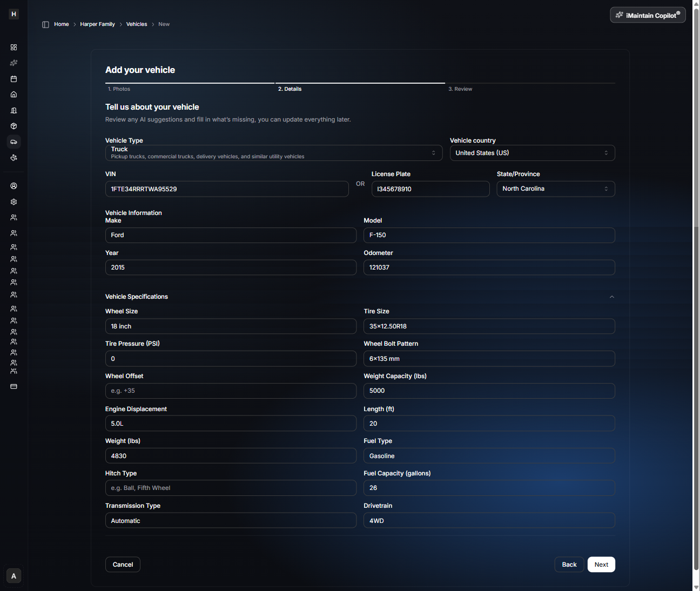Click the highlighted car Vehicles icon
Viewport: 700px width, 591px height.
point(14,142)
